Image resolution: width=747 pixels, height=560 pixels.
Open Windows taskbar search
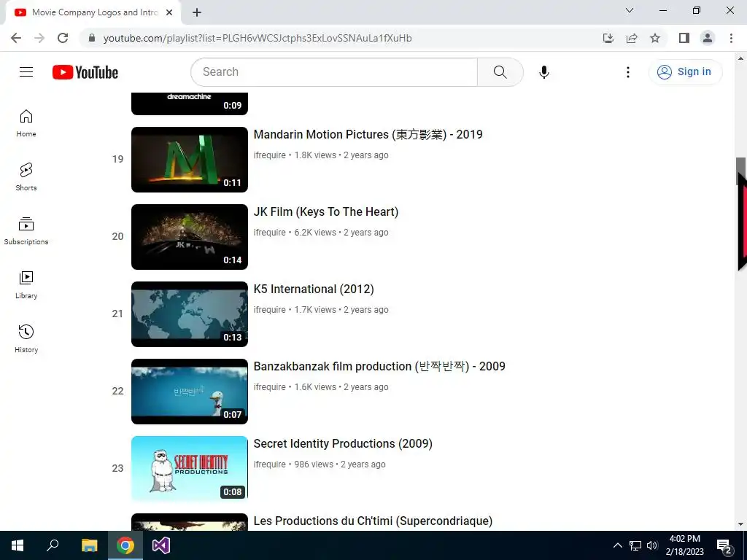pos(53,545)
